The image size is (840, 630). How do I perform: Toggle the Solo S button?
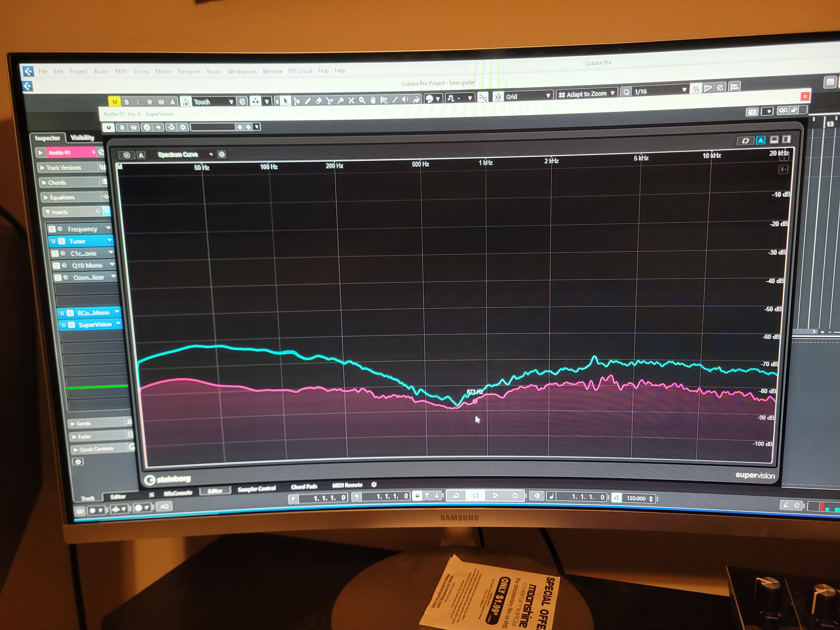pyautogui.click(x=126, y=102)
